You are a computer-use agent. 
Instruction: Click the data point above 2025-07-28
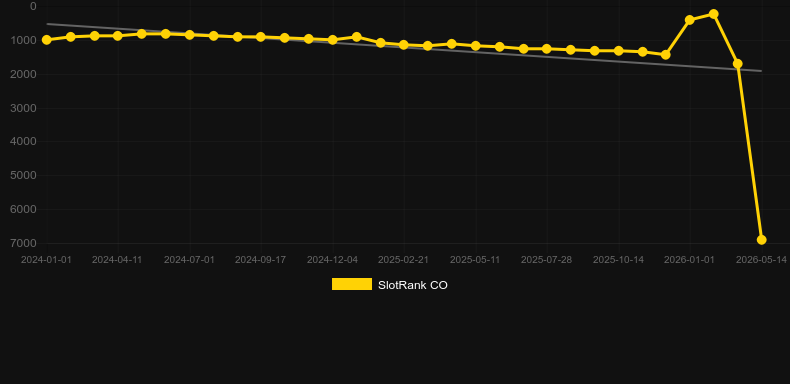point(546,49)
